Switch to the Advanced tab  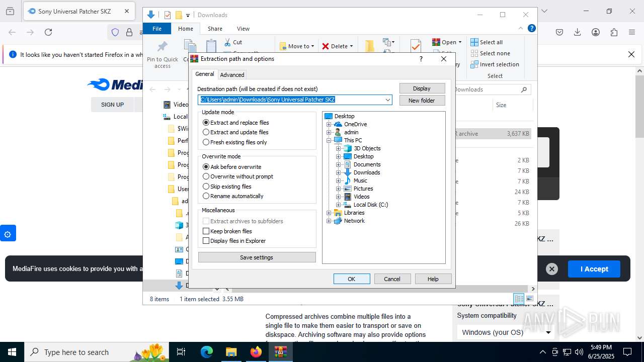tap(232, 75)
